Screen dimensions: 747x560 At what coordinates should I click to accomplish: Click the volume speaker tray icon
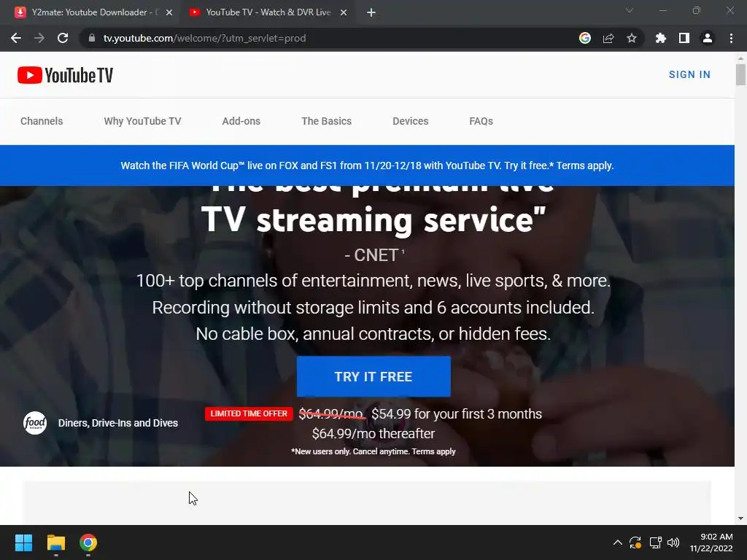coord(673,542)
